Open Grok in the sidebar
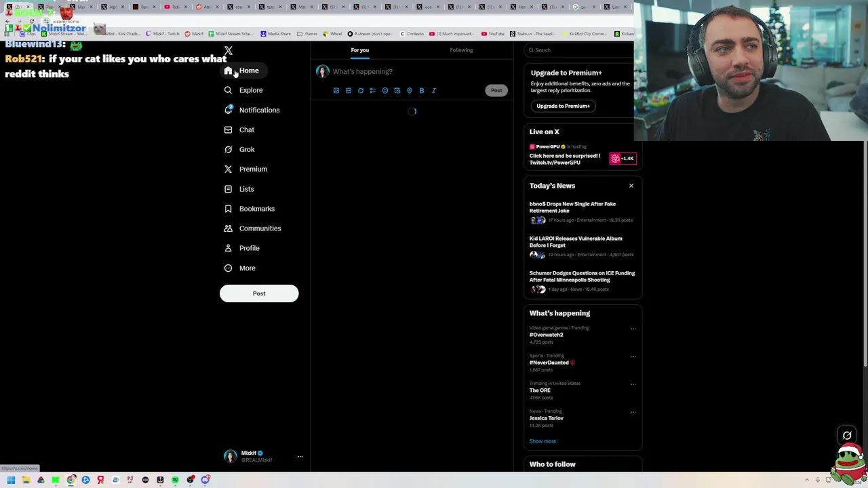868x488 pixels. coord(239,149)
